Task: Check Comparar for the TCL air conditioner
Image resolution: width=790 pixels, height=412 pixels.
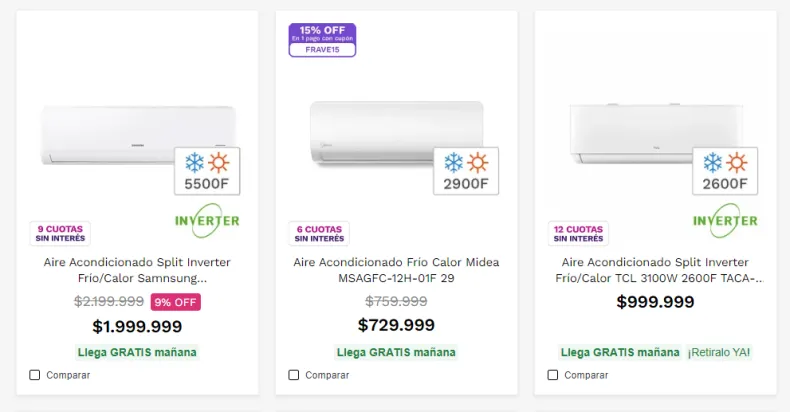Action: (553, 375)
